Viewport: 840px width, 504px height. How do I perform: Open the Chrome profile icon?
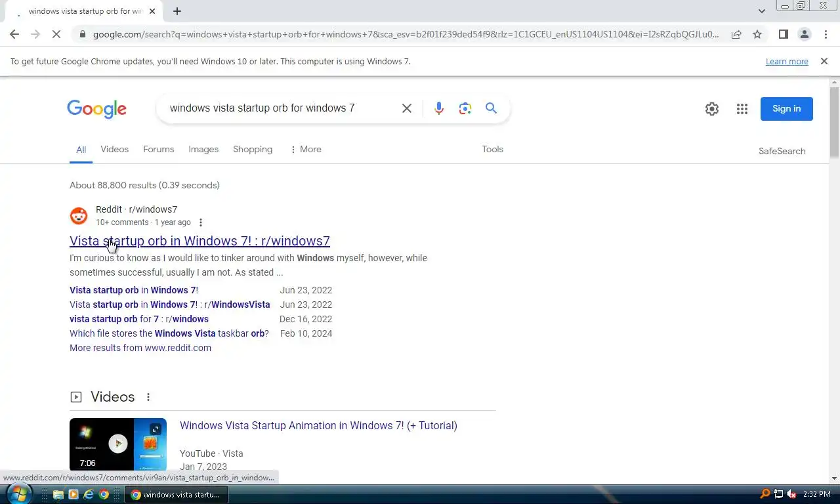804,34
